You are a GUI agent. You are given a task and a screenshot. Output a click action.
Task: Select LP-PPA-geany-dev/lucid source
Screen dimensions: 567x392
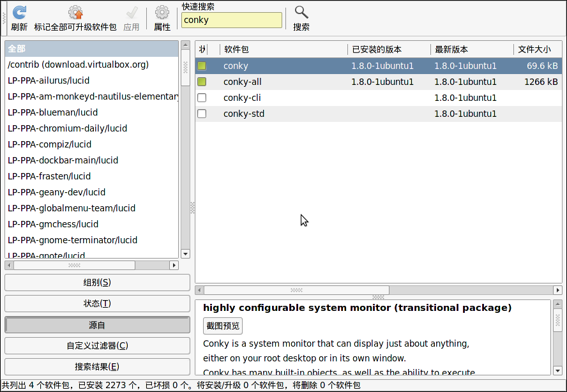(x=91, y=192)
